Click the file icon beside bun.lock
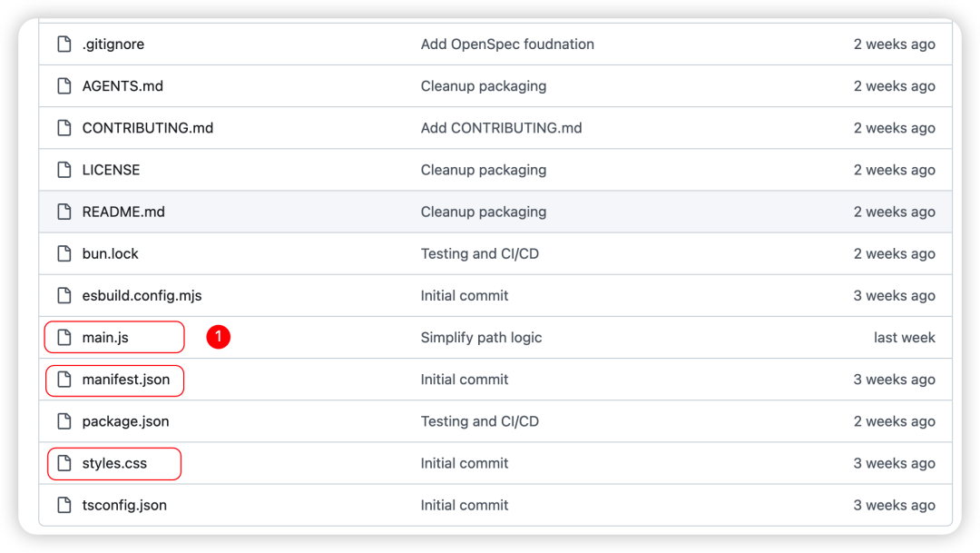 point(64,253)
